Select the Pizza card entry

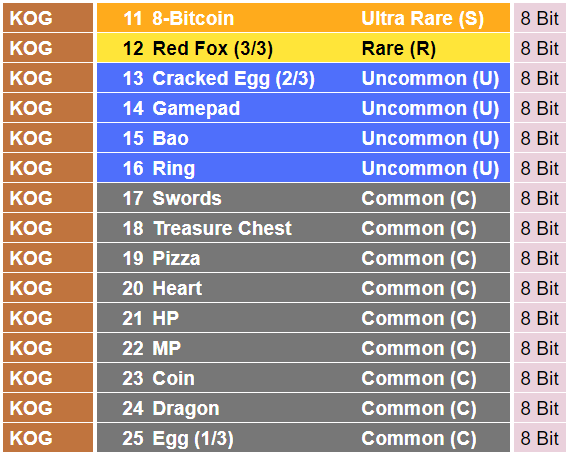(176, 258)
